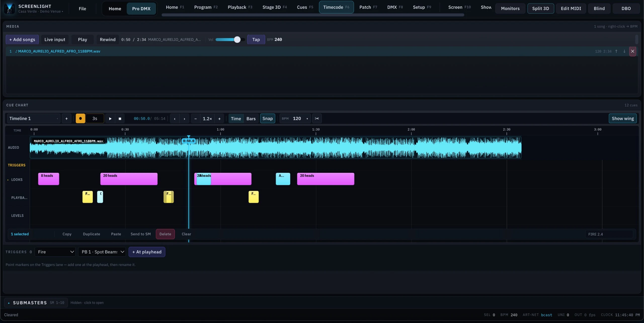Select the last 20 heads cue near 1:30

tap(326, 179)
